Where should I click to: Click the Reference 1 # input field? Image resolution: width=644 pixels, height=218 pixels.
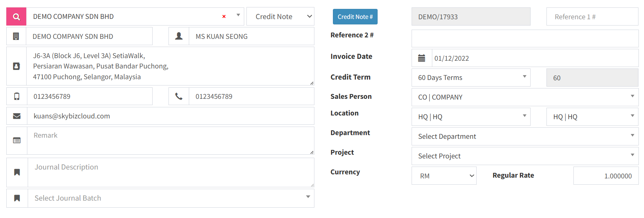[592, 17]
